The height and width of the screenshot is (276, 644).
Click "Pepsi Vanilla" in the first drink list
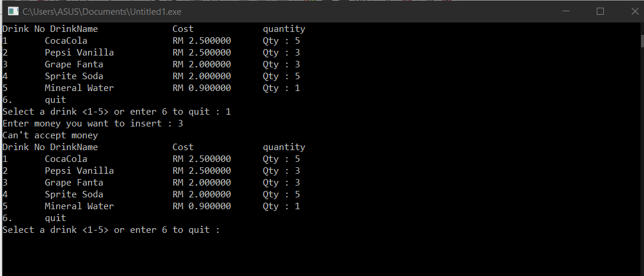point(79,53)
